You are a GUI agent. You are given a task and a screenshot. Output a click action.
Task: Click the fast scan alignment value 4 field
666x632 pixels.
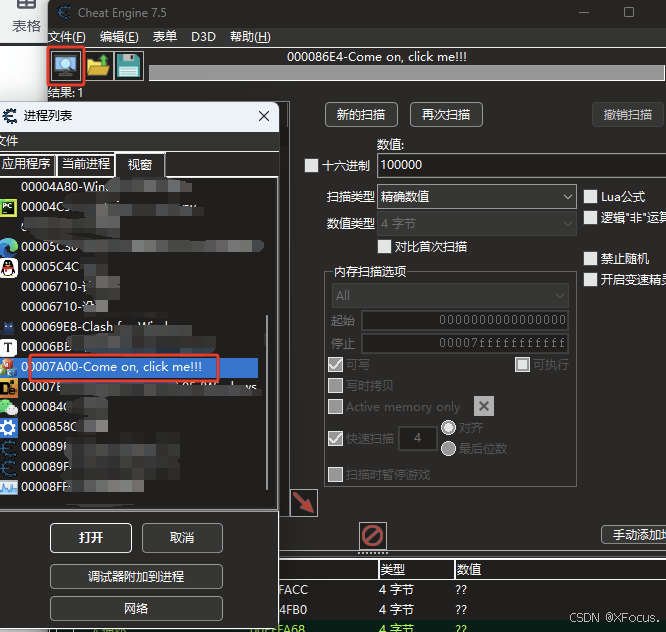coord(418,438)
